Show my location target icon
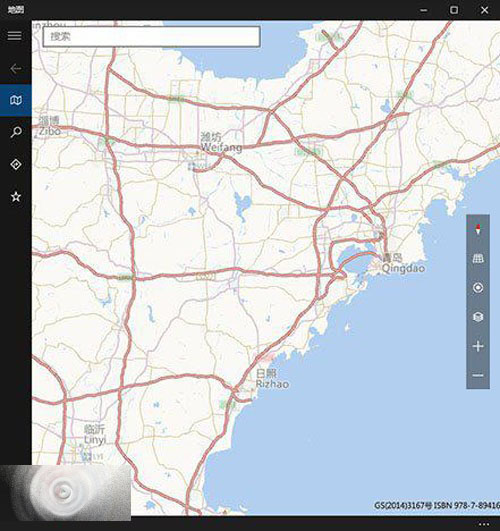 pyautogui.click(x=478, y=288)
